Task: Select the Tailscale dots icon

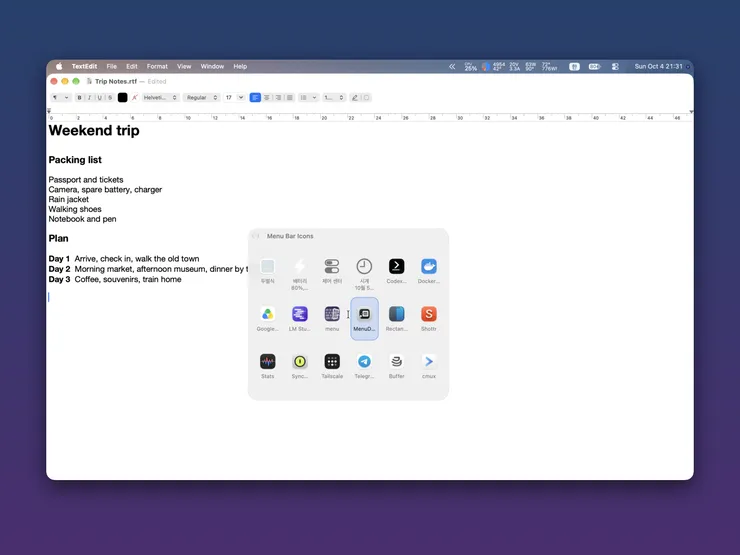Action: (x=332, y=362)
